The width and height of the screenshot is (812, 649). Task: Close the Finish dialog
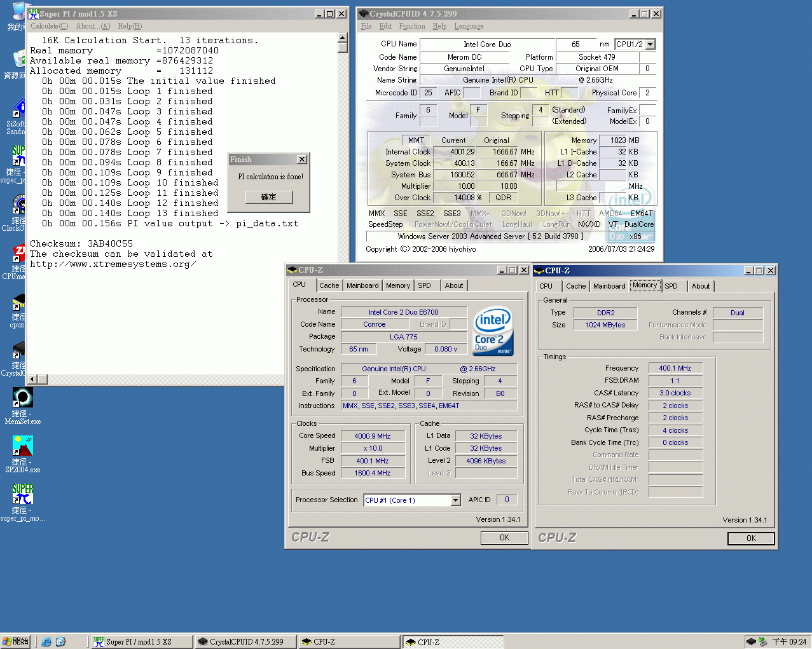302,160
